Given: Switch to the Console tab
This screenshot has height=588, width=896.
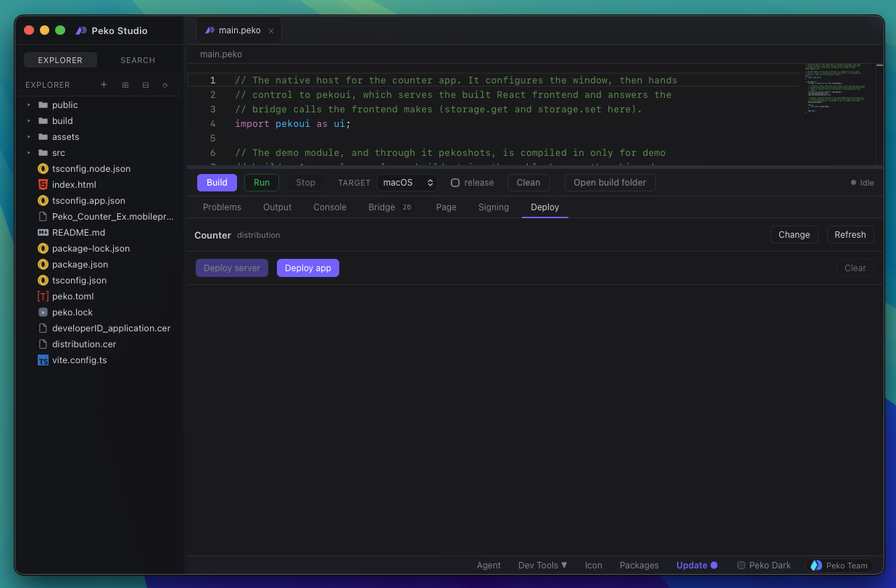Looking at the screenshot, I should coord(330,207).
